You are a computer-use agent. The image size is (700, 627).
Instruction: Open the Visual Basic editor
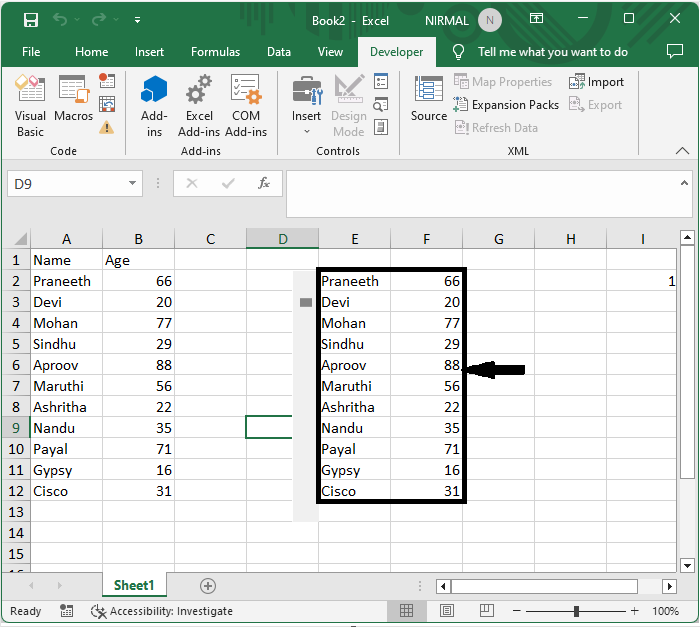pos(30,106)
